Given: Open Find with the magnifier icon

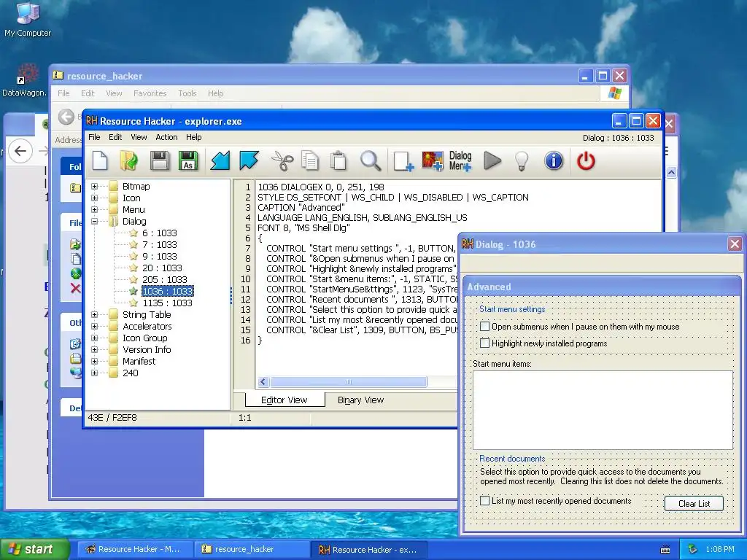Looking at the screenshot, I should [371, 160].
